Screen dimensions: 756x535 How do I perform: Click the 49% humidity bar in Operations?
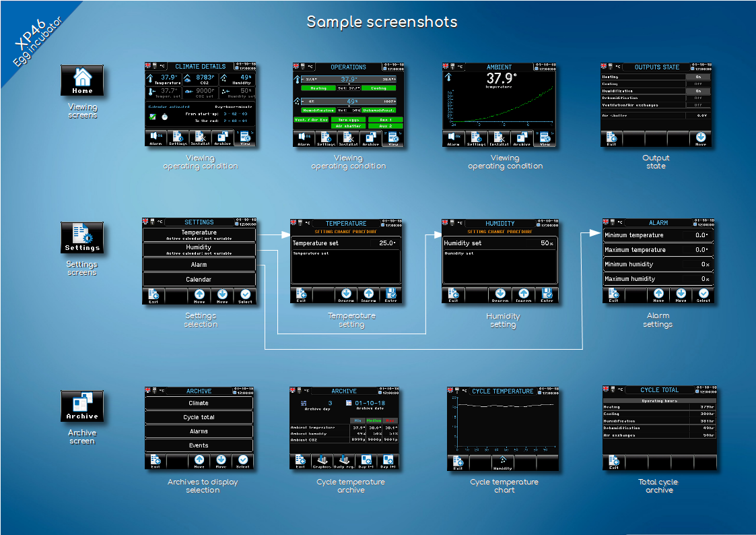[x=349, y=101]
